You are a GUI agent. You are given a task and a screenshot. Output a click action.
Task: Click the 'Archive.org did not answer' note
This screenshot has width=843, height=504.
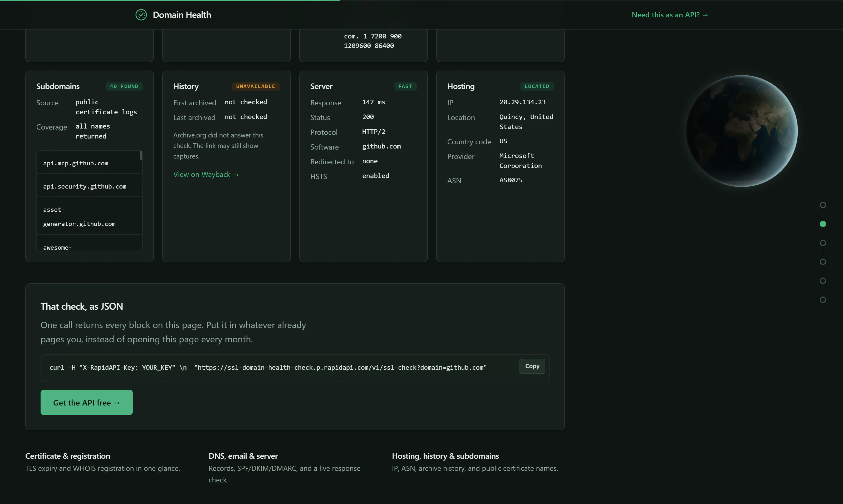click(218, 145)
